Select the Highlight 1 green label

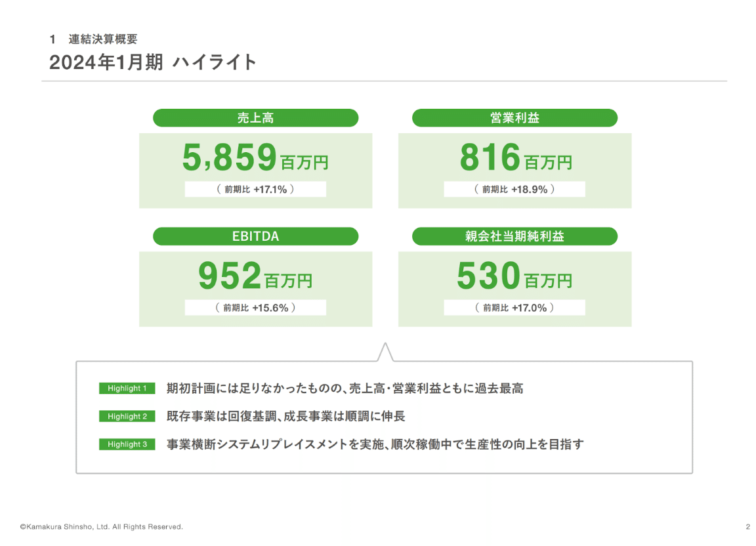tap(126, 388)
